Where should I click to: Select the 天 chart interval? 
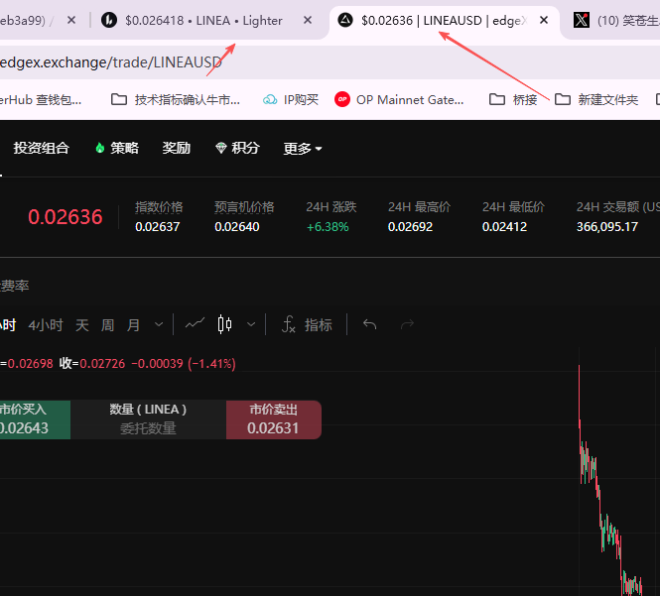point(82,325)
